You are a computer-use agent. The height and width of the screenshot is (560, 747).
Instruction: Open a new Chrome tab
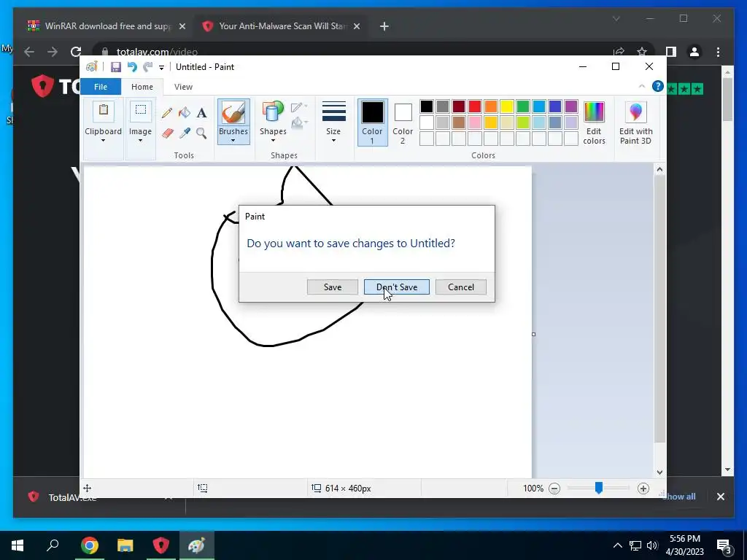384,27
